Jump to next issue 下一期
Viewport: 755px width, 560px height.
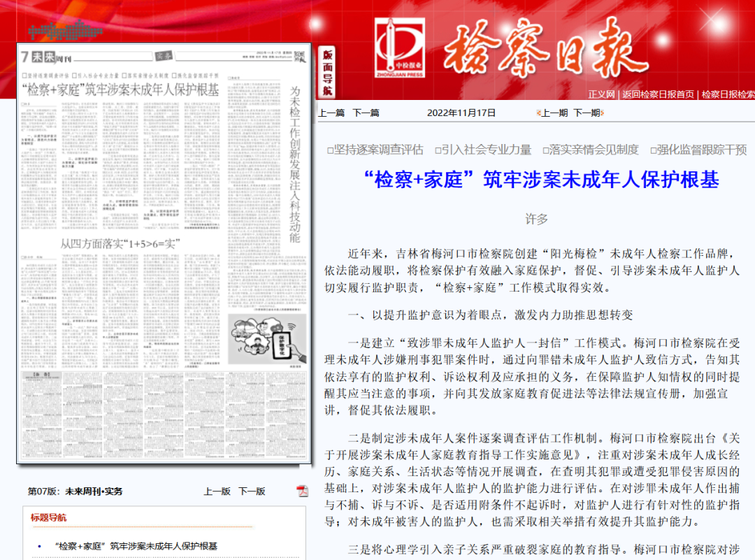coord(587,113)
